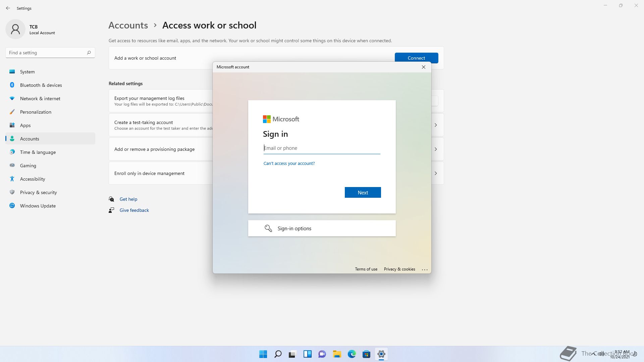This screenshot has width=644, height=362.
Task: Close the Microsoft account dialog
Action: [424, 67]
